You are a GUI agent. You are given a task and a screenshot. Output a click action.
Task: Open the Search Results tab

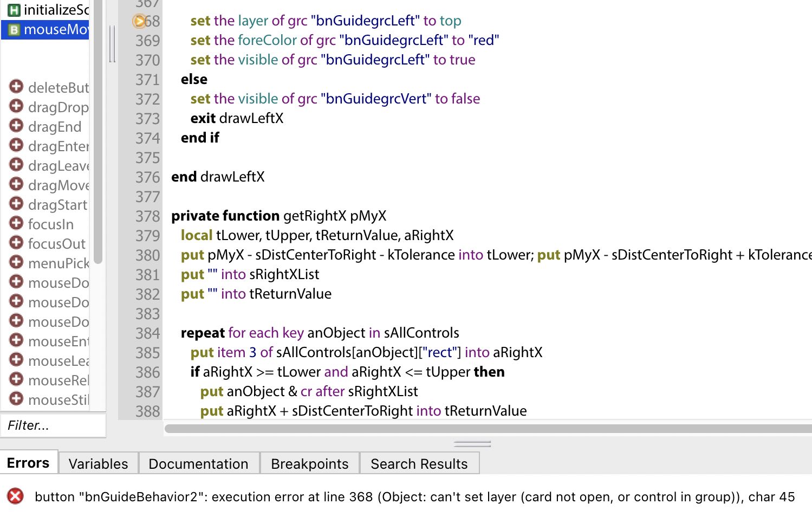click(419, 464)
